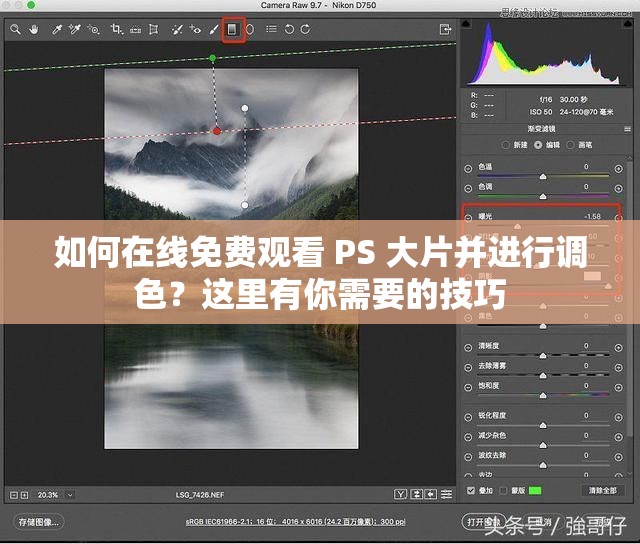Increase 去除薄雾 with its plus icon
The height and width of the screenshot is (544, 640).
point(619,367)
